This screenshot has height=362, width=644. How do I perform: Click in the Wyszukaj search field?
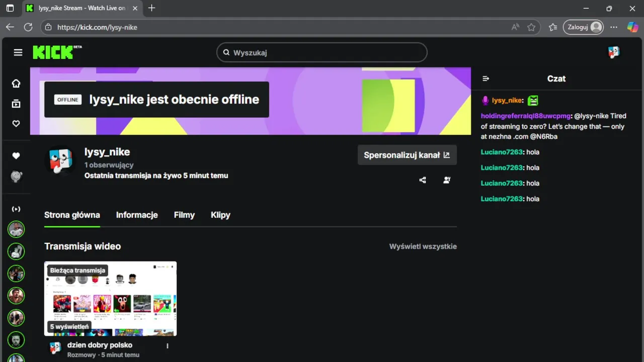[322, 52]
